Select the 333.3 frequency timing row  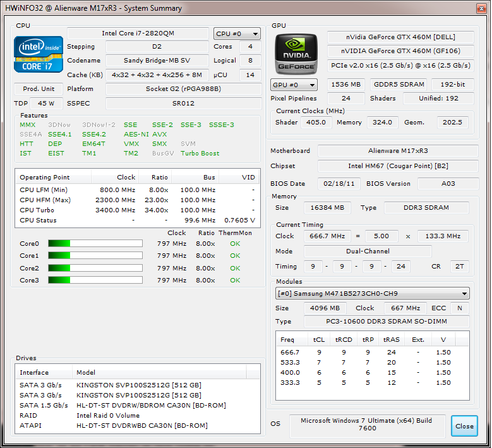pos(372,382)
